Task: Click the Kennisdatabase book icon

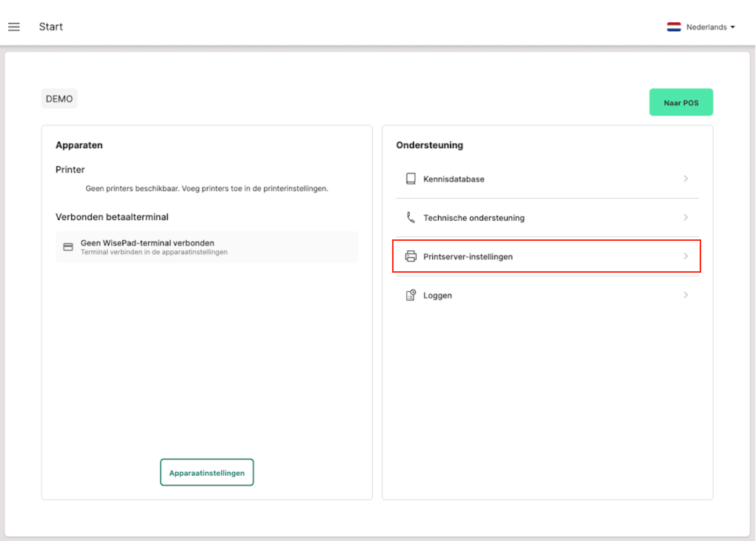Action: [411, 179]
